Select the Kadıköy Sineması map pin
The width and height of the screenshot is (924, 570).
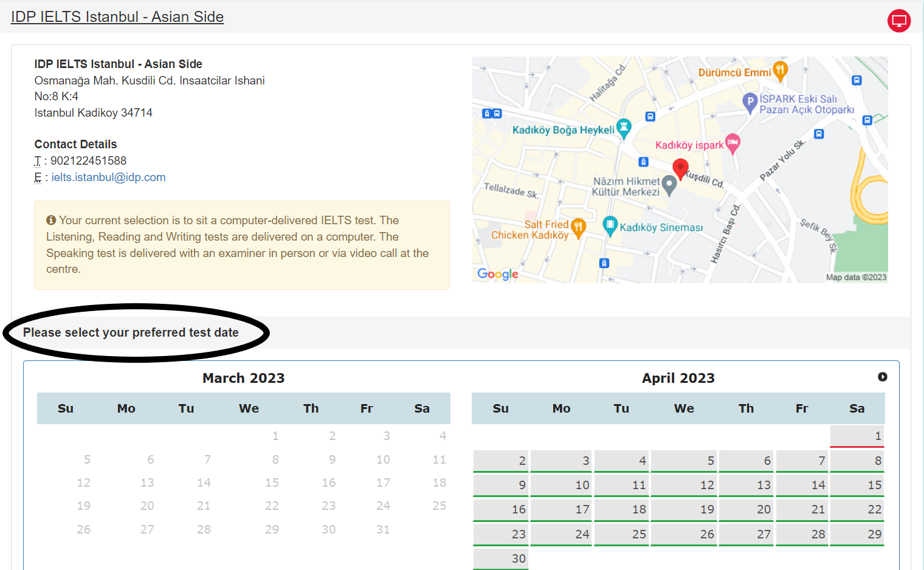click(610, 225)
